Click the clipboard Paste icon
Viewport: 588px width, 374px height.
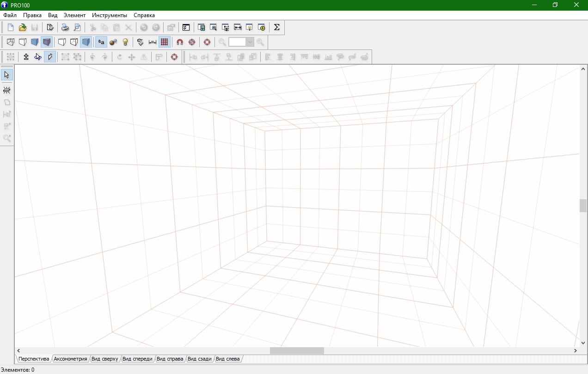116,27
